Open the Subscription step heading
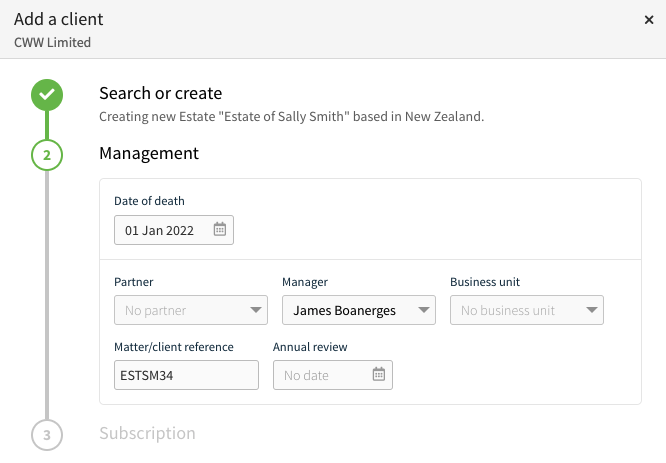This screenshot has width=666, height=463. 147,433
